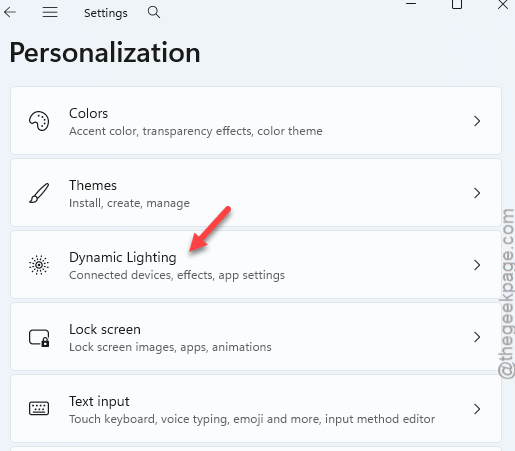Click the Lock screen icon

[39, 337]
